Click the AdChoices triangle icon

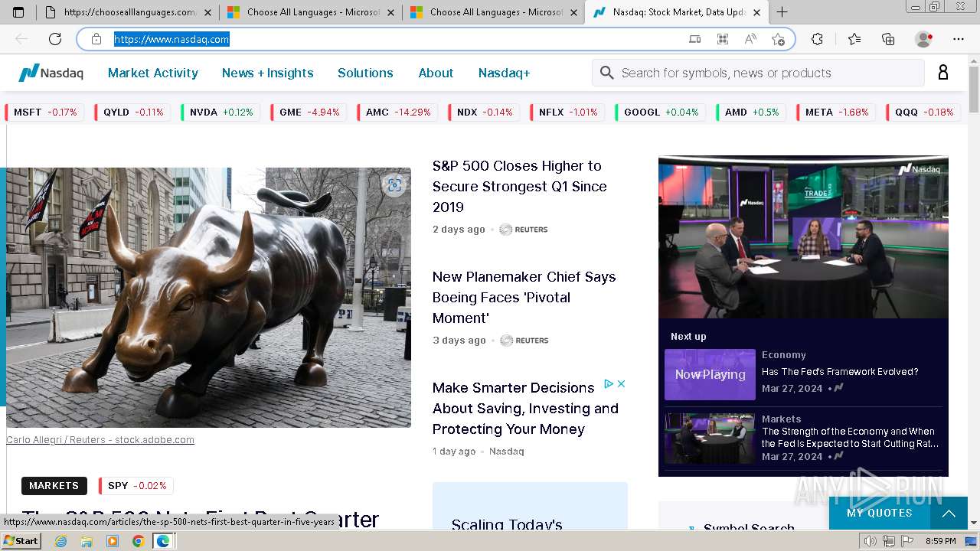609,383
